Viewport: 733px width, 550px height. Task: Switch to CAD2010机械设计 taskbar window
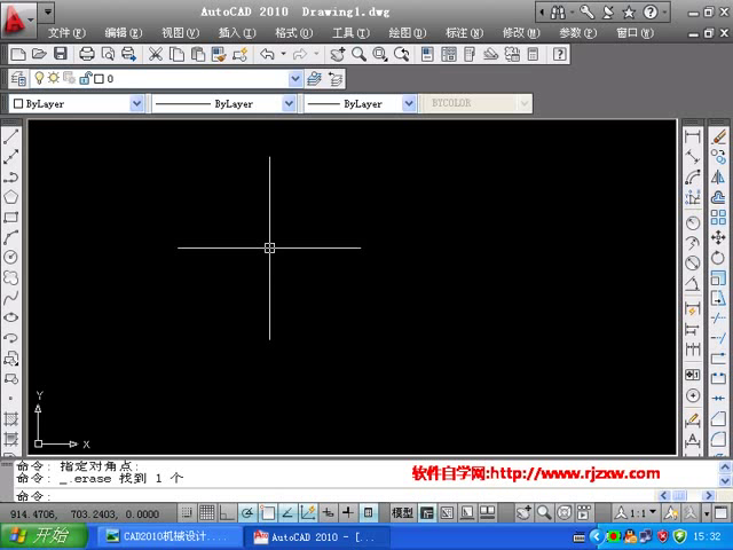tap(169, 536)
